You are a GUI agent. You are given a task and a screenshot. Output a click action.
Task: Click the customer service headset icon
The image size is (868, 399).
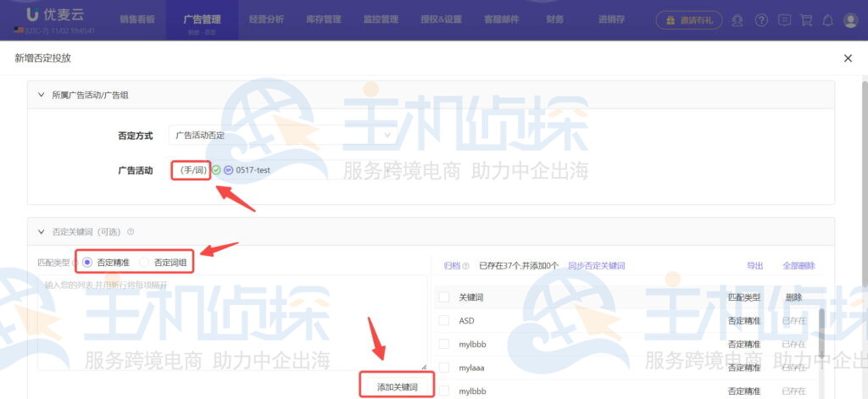pos(737,20)
